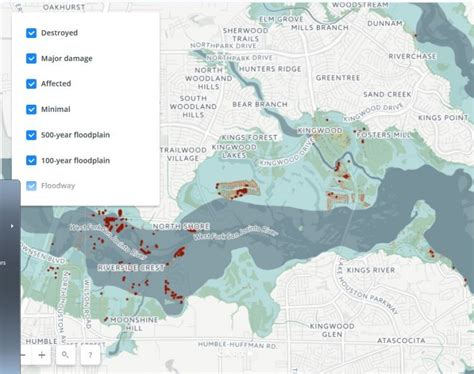Click the TRAILWOOD VILLAGE map label
Viewport: 474px width, 374px height.
(x=183, y=154)
